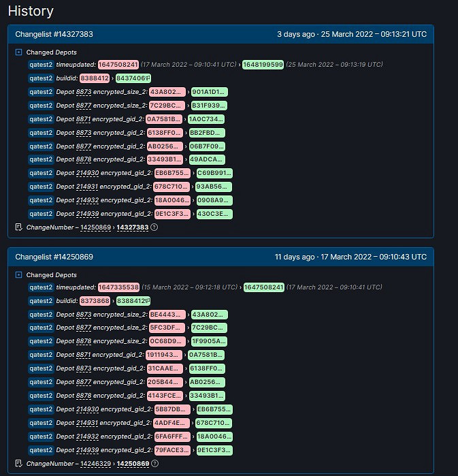Click the green hash badge 430C3E
Screen dimensions: 458x476
tap(213, 214)
